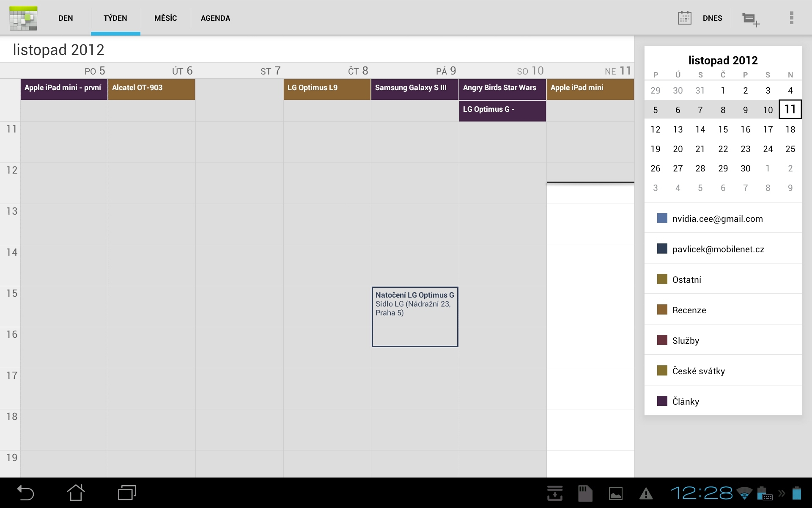The image size is (812, 508).
Task: Tap the Home navigation icon
Action: (x=76, y=492)
